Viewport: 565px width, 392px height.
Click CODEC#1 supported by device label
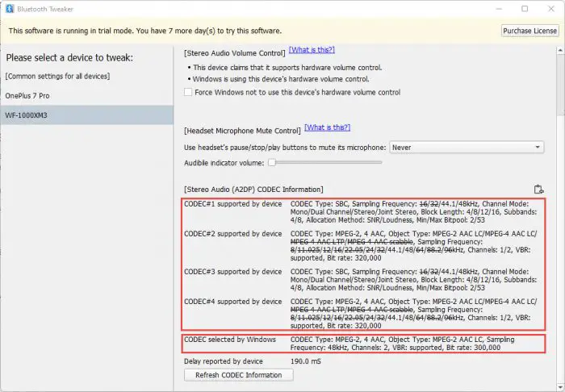(233, 204)
